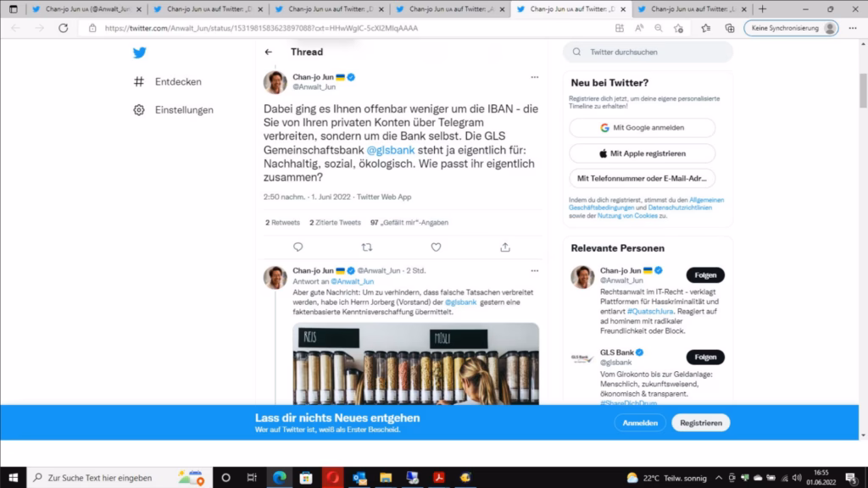The width and height of the screenshot is (868, 488).
Task: Click Mit Apple registrieren button
Action: [642, 154]
